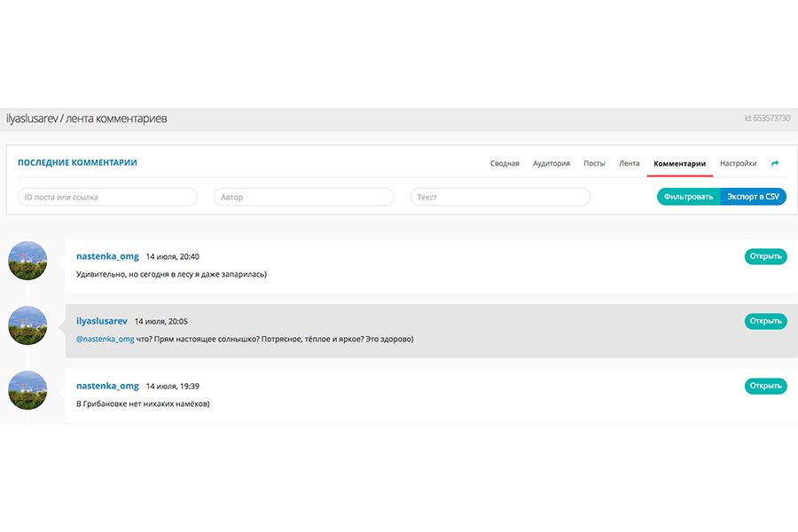Click the timestamp 14 июля, 19:39

pyautogui.click(x=173, y=386)
